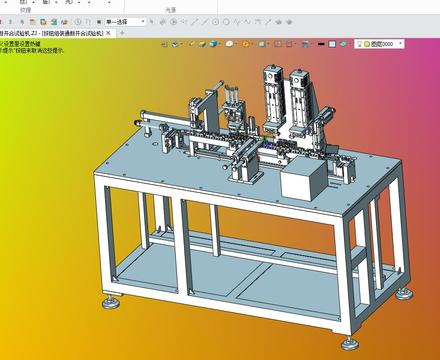Add a new document tab with plus
This screenshot has height=360, width=440.
pyautogui.click(x=122, y=33)
